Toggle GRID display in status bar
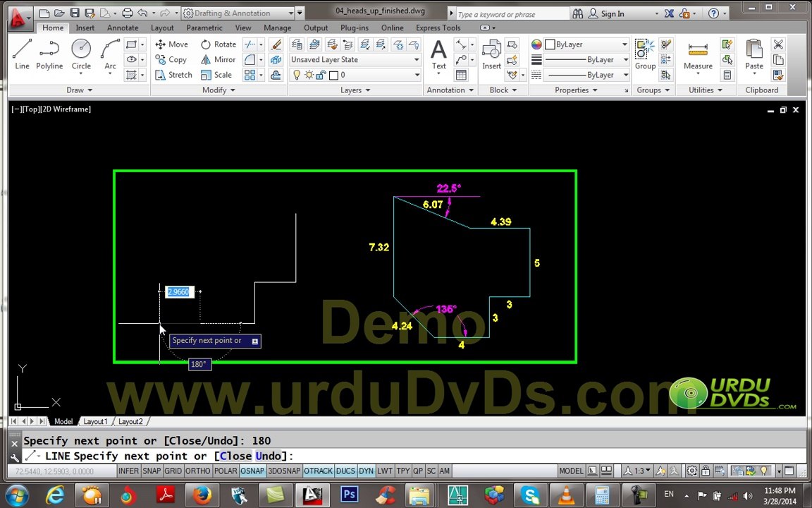The image size is (812, 508). coord(173,471)
